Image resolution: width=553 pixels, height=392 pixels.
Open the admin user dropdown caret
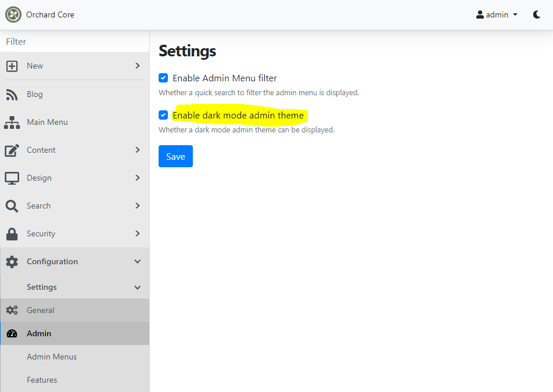tap(515, 15)
